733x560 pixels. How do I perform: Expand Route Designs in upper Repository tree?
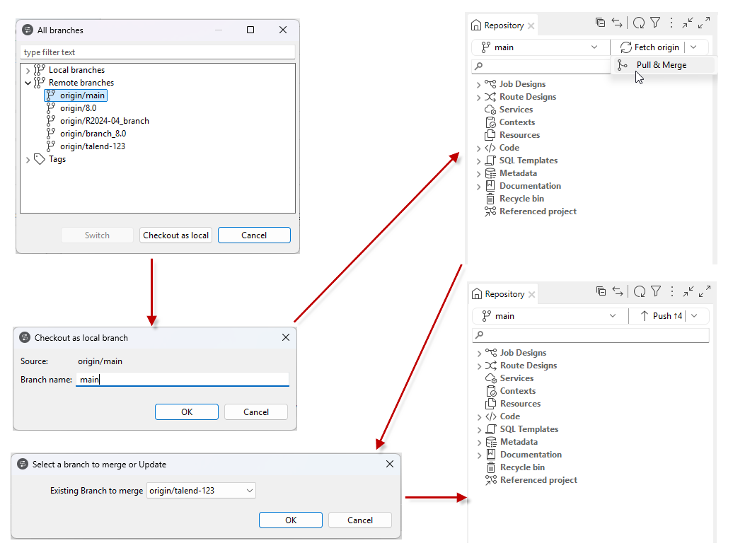click(x=478, y=98)
